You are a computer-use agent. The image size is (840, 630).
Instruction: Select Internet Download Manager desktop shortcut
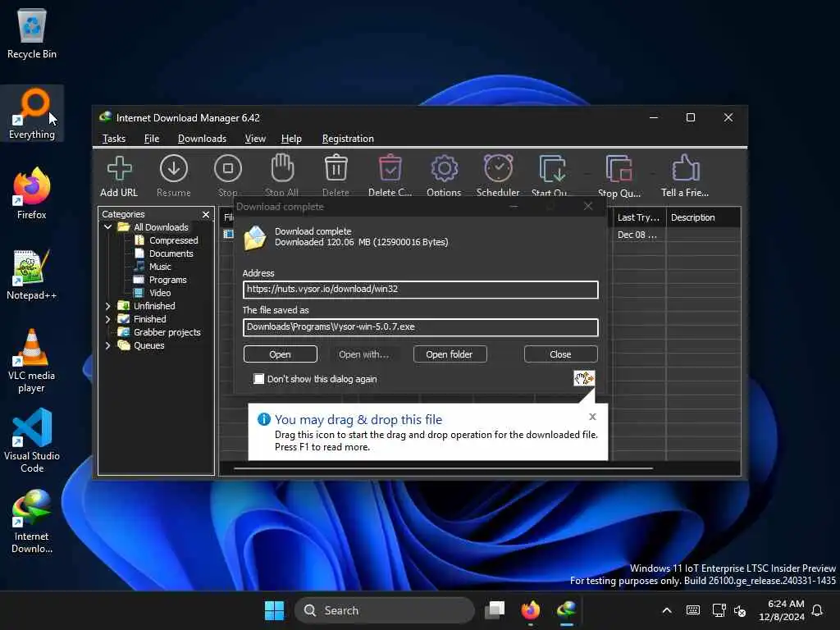click(32, 521)
